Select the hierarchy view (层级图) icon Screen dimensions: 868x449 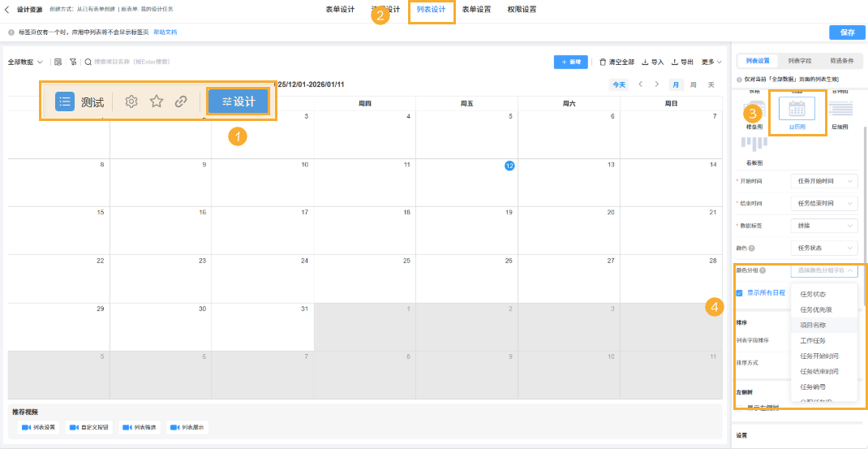tap(840, 111)
